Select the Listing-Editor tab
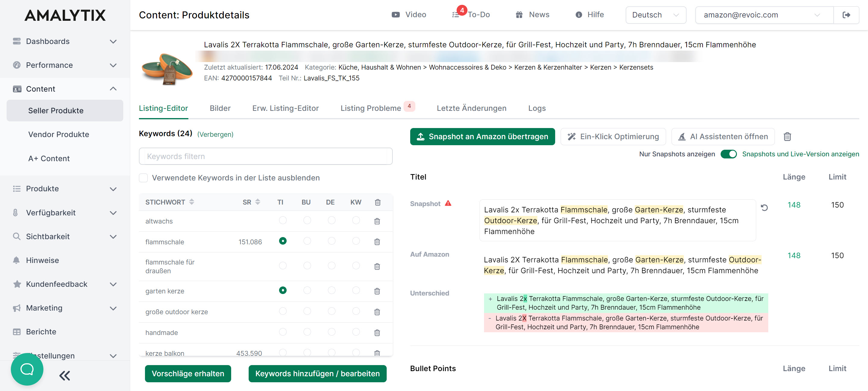Screen dimensions: 868x391 click(x=163, y=108)
